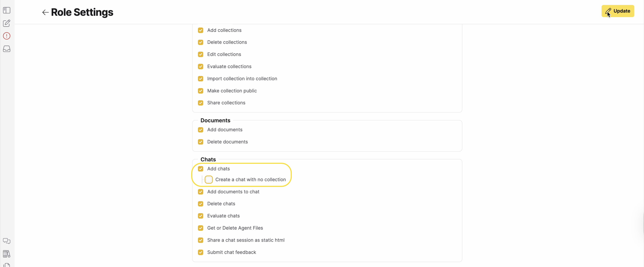Disable Make collection public
This screenshot has height=267, width=644.
201,91
